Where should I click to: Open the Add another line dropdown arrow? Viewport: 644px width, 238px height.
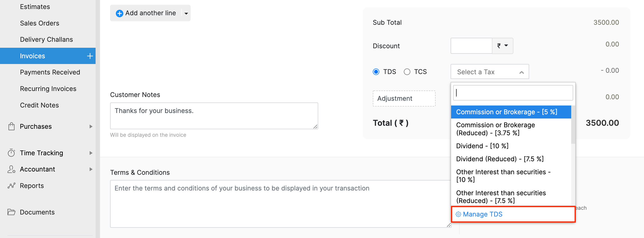coord(186,13)
